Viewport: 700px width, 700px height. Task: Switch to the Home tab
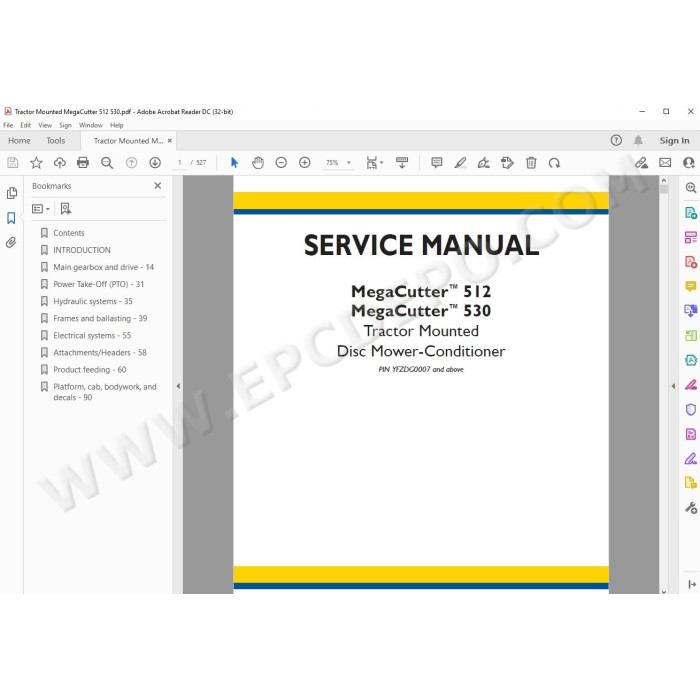[x=19, y=141]
